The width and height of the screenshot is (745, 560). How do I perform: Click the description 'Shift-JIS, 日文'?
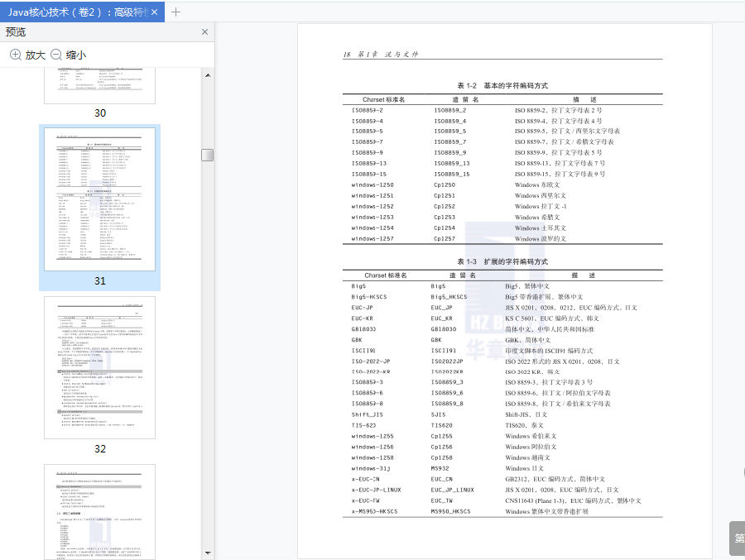(526, 414)
